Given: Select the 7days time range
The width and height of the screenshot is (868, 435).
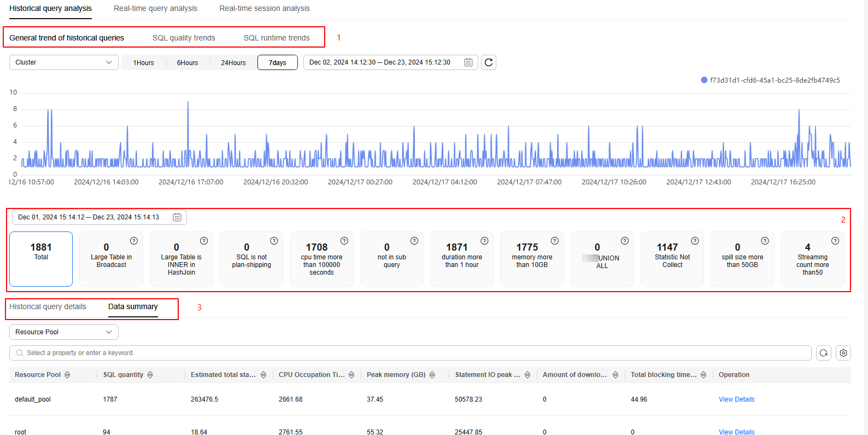Looking at the screenshot, I should pyautogui.click(x=278, y=62).
